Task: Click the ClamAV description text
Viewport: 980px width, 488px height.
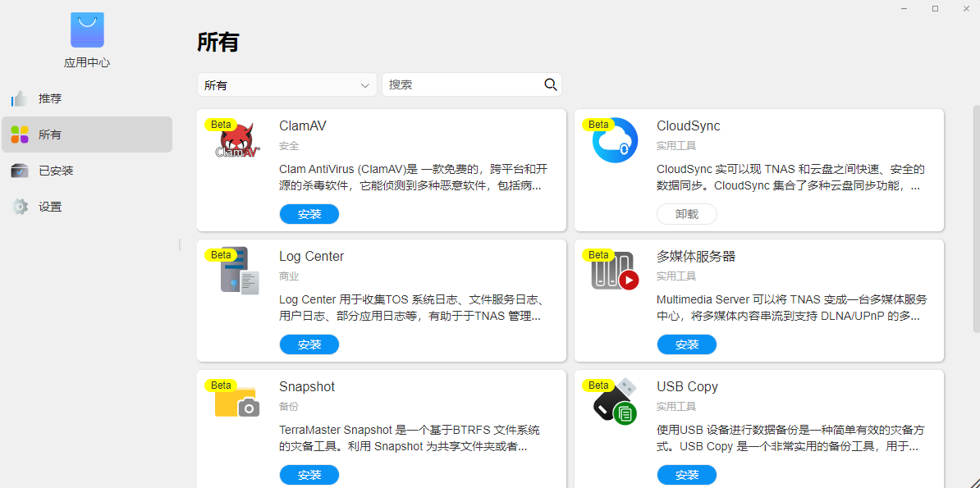Action: (x=413, y=177)
